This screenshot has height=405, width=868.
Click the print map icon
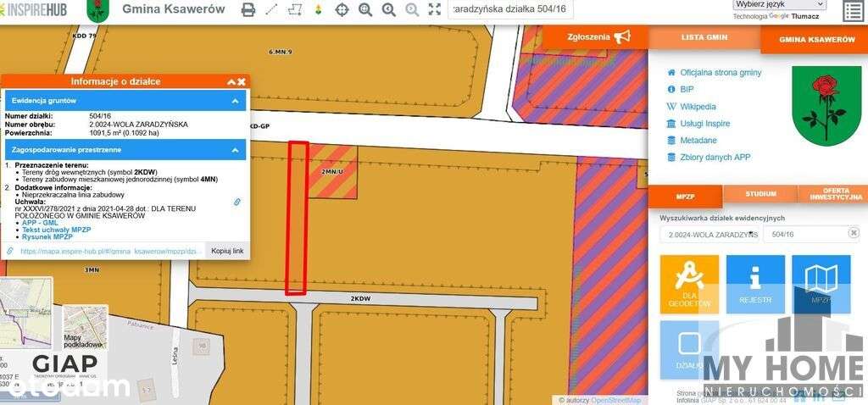click(248, 9)
